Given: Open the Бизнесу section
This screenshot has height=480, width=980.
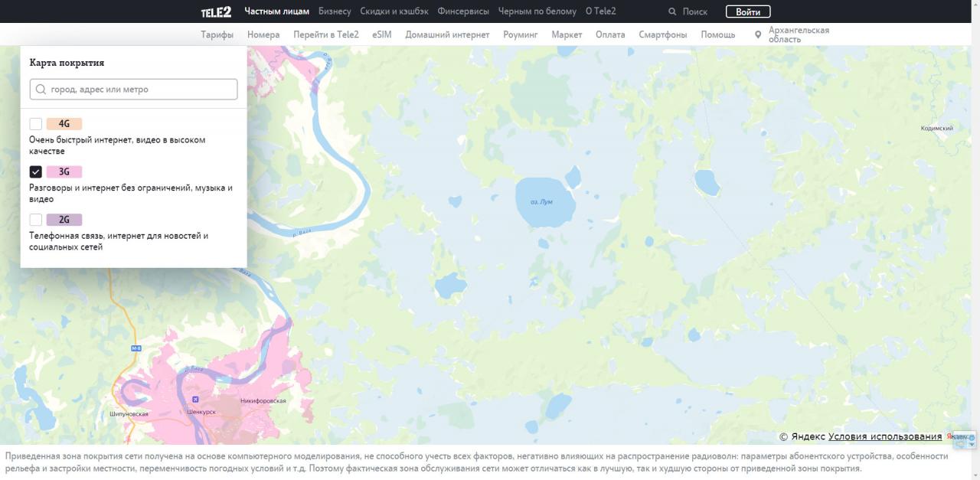Looking at the screenshot, I should (335, 11).
